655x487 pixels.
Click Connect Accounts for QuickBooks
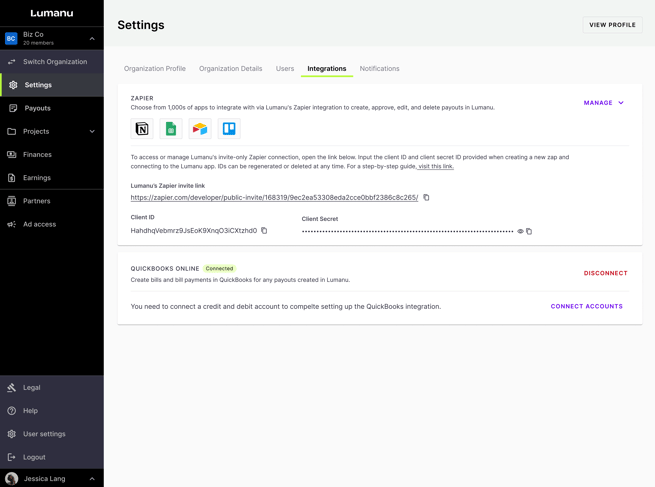point(586,306)
